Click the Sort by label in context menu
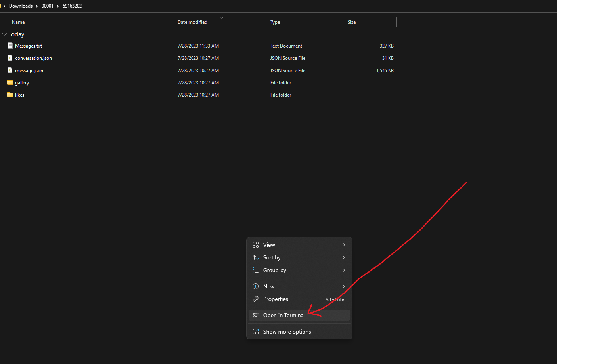This screenshot has height=364, width=609. point(272,257)
